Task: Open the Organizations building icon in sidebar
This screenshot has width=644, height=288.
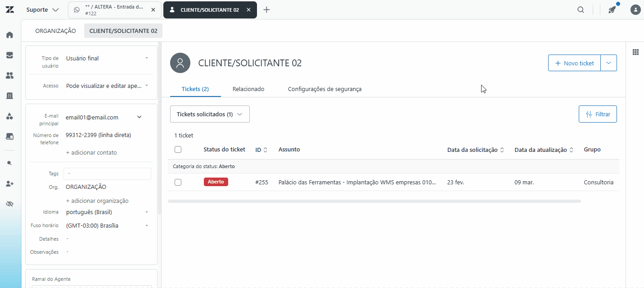Action: 9,96
